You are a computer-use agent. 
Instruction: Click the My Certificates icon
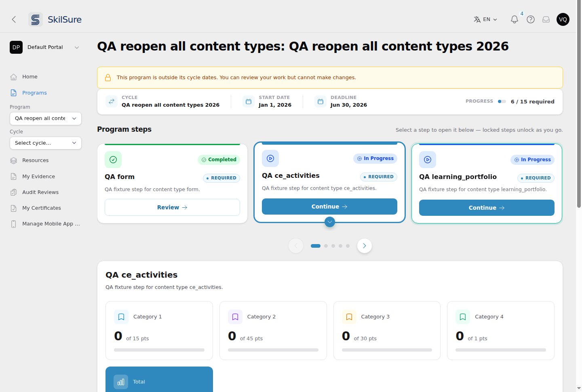(x=14, y=208)
